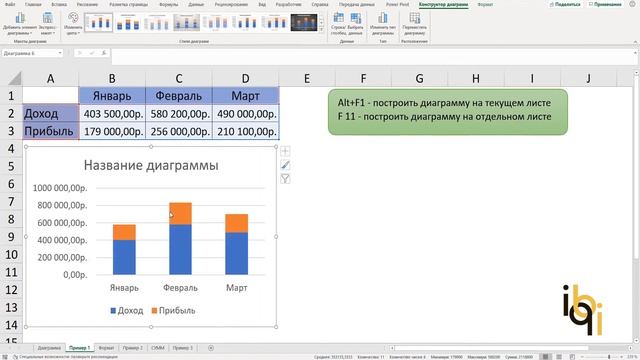Click Change Chart Type icon
640x360 pixels.
383,24
